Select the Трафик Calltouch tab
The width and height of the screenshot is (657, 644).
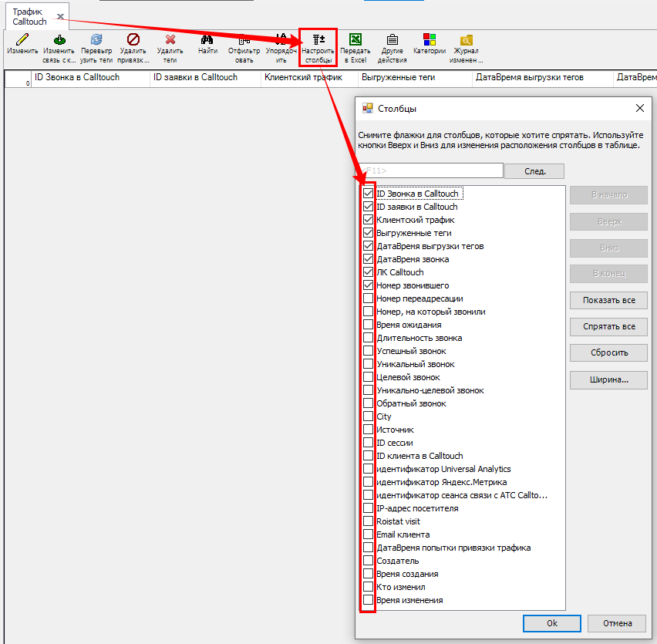pyautogui.click(x=29, y=17)
